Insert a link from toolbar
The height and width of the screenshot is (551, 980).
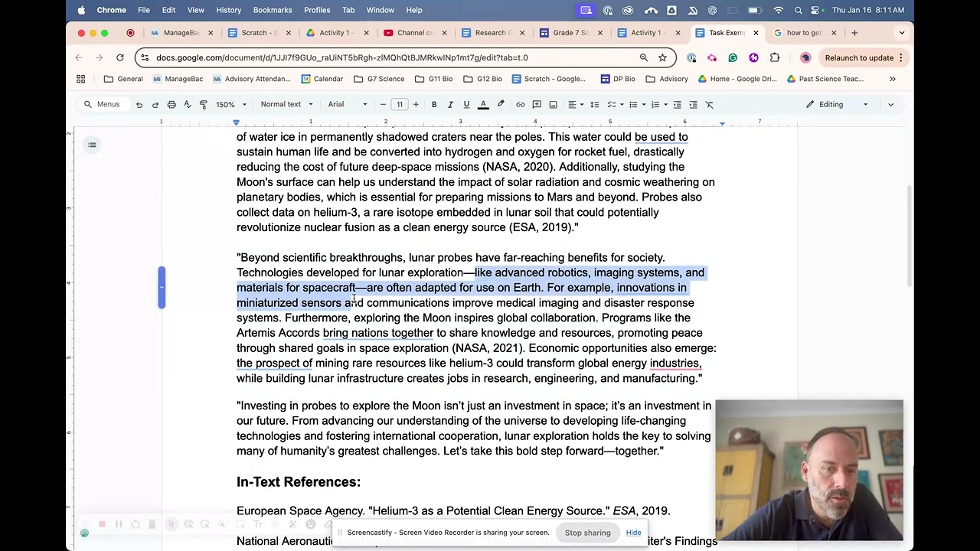pyautogui.click(x=521, y=105)
